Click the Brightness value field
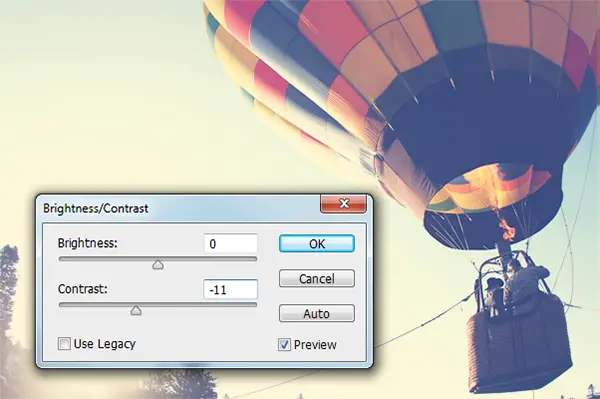600x399 pixels. click(231, 244)
